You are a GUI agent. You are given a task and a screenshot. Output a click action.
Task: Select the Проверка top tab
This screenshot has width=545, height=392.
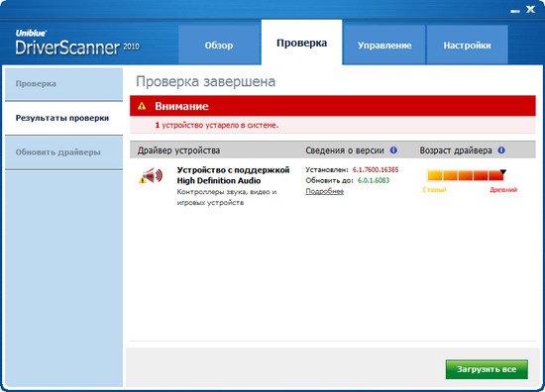click(x=301, y=43)
